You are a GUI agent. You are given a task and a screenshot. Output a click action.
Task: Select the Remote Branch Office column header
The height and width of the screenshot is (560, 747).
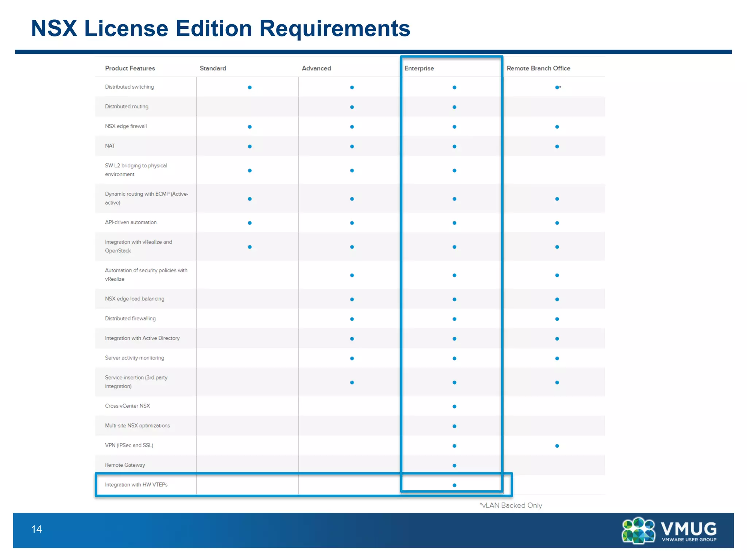click(x=538, y=68)
